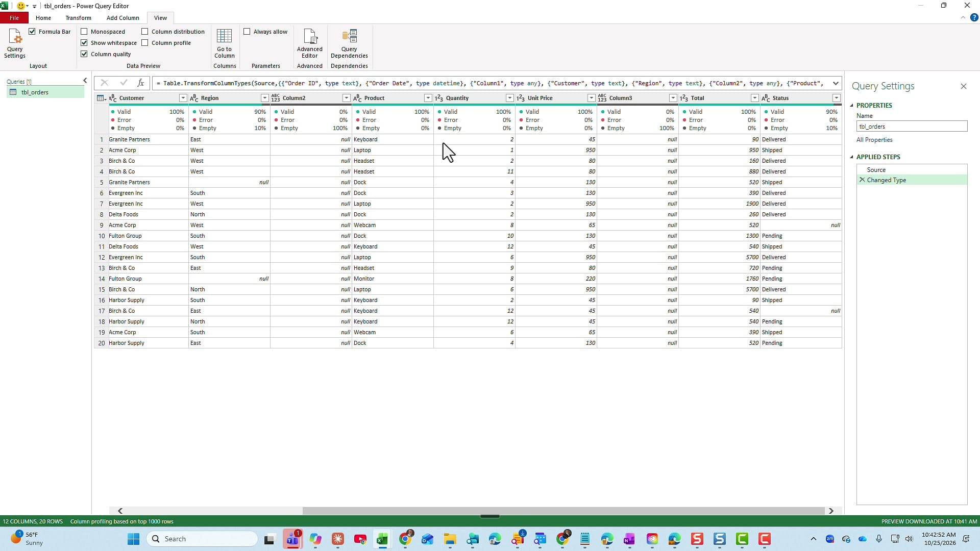This screenshot has height=551, width=980.
Task: Select tbl_orders query in Queries pane
Action: click(x=45, y=92)
